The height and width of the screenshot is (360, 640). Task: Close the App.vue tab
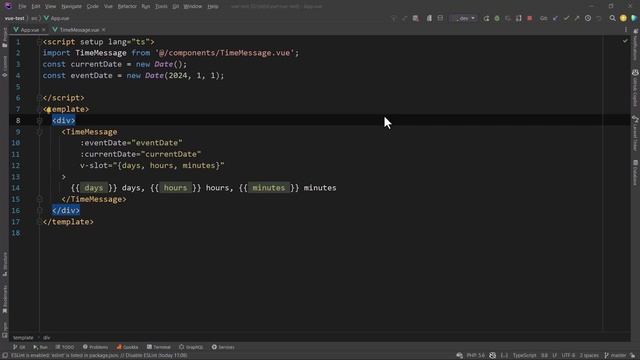click(x=44, y=30)
